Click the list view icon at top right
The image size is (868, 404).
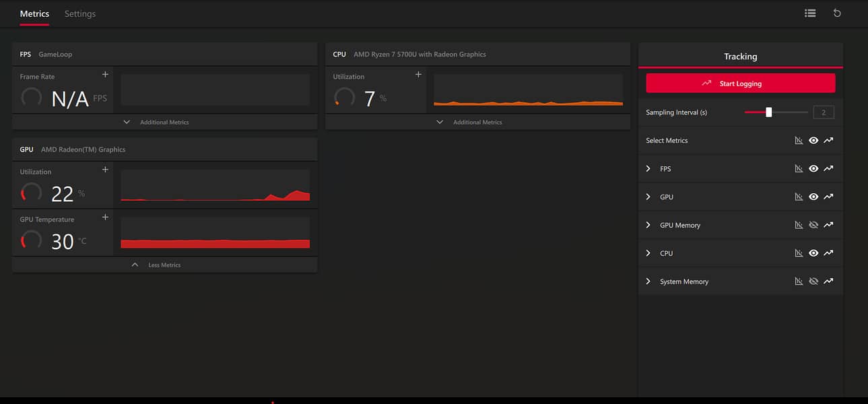pyautogui.click(x=810, y=13)
